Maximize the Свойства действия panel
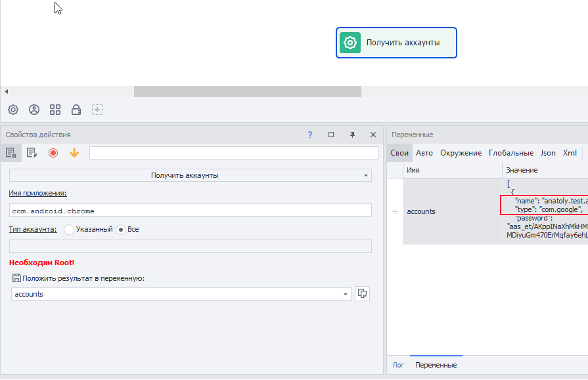588x380 pixels. click(330, 135)
